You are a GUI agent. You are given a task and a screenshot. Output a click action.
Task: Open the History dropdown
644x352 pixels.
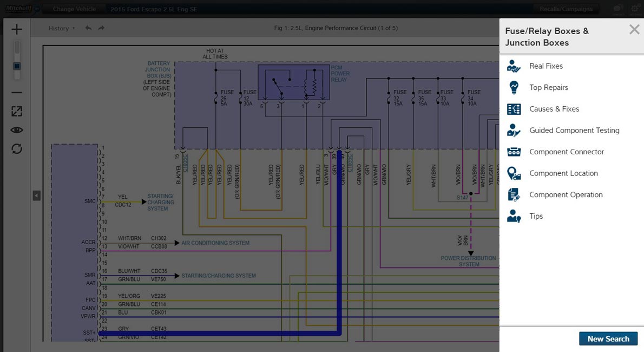tap(62, 28)
